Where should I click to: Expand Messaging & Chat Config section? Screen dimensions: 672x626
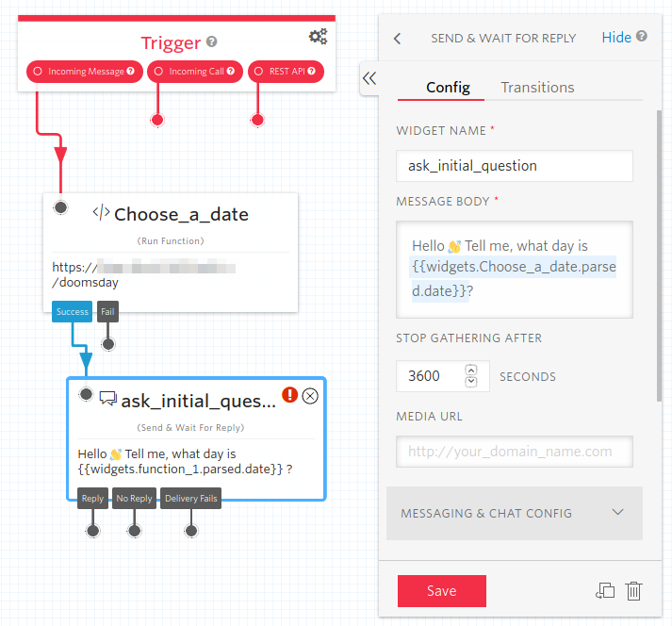(515, 513)
